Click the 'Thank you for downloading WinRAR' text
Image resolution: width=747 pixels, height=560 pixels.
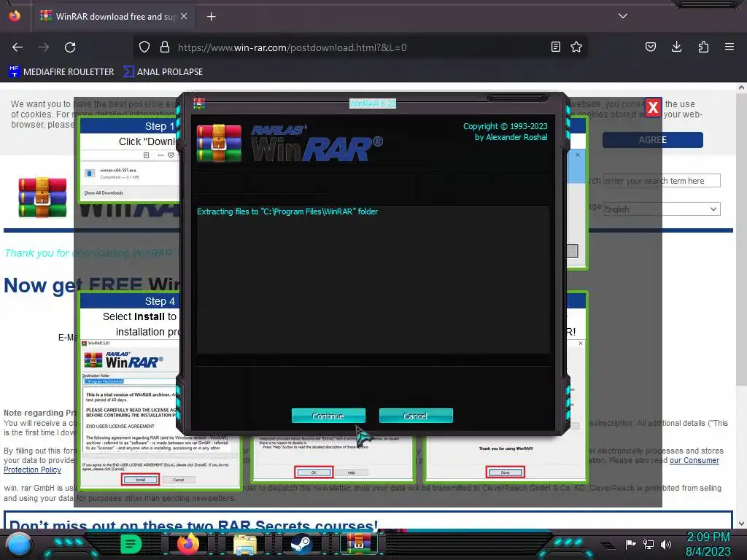click(x=88, y=253)
